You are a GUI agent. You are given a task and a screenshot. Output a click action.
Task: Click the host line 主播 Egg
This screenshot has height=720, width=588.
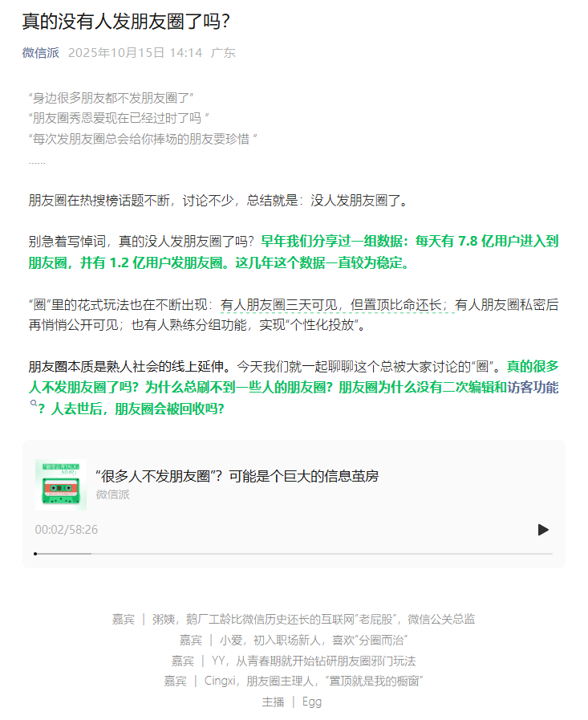point(292,702)
